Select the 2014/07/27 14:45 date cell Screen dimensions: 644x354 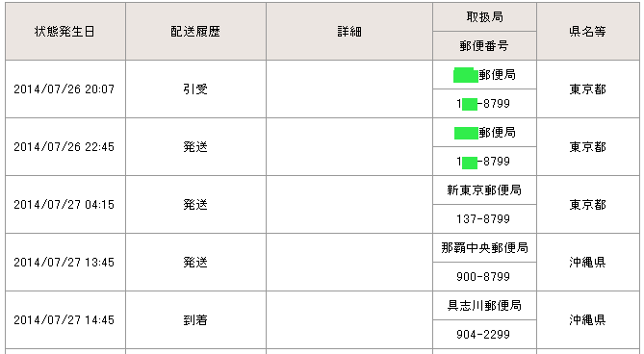click(65, 320)
